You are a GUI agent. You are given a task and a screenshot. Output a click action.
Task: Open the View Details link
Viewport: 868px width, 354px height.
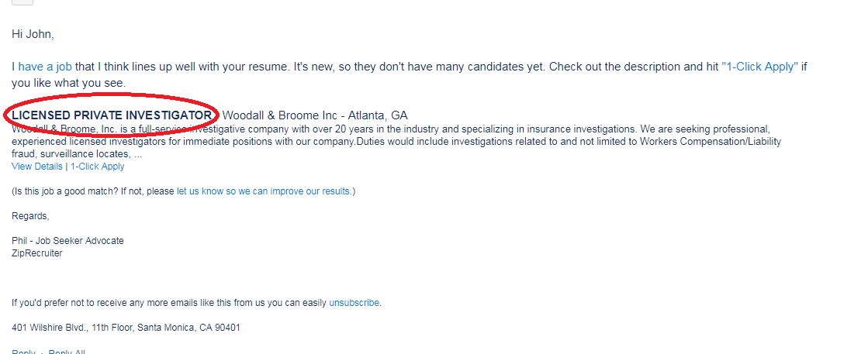tap(37, 167)
